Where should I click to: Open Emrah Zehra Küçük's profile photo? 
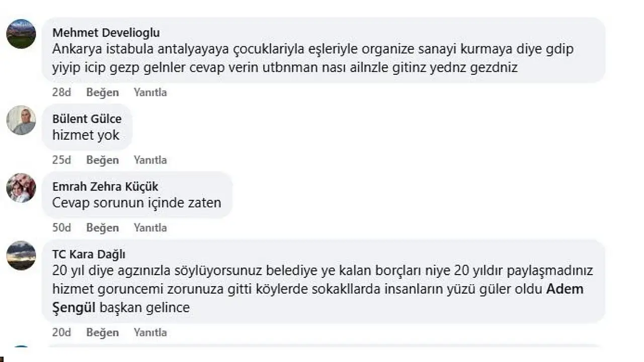pos(21,188)
